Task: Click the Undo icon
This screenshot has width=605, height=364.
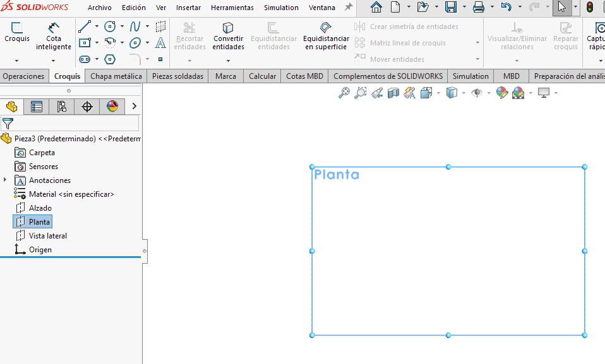Action: pos(506,7)
